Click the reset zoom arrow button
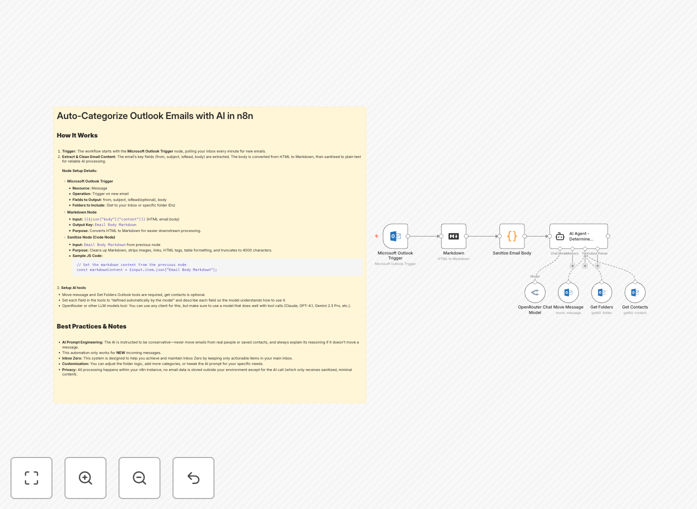697x509 pixels. (x=193, y=478)
